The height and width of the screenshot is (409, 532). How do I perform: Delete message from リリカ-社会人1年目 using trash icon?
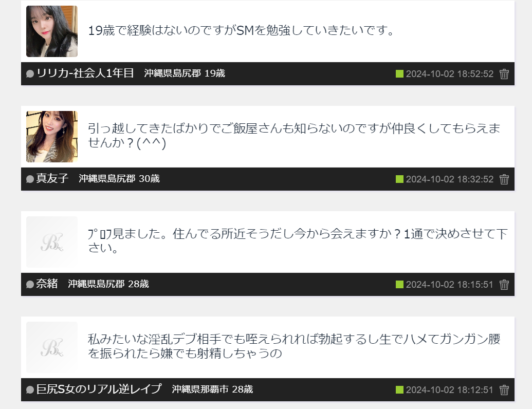point(504,74)
